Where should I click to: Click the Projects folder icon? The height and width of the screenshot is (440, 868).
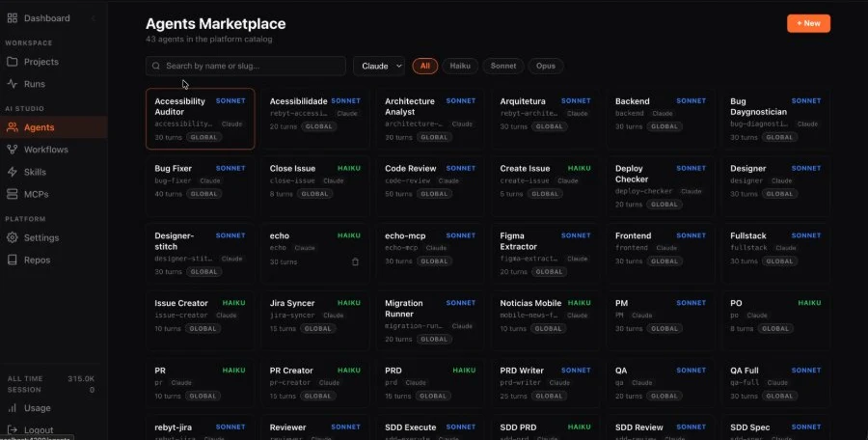click(x=12, y=62)
